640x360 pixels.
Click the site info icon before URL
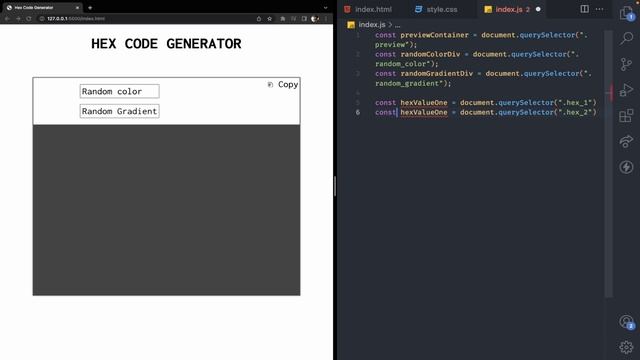tap(42, 18)
